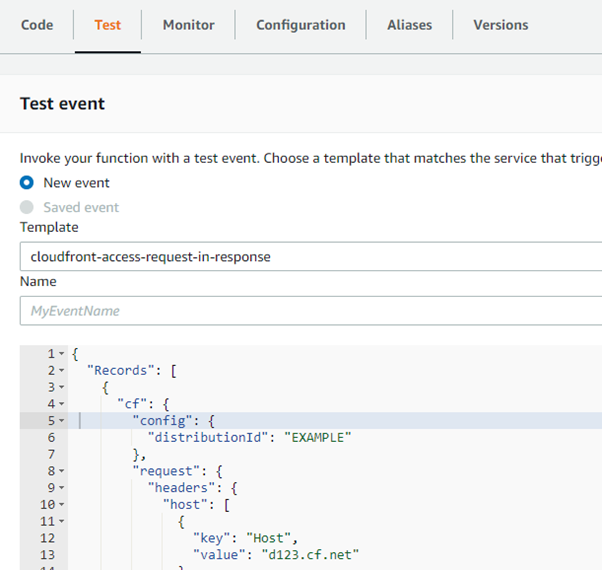Collapse the Records array on line 2

[62, 371]
